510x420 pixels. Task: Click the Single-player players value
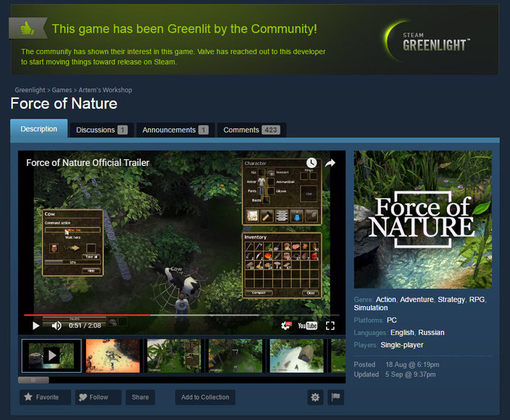pyautogui.click(x=402, y=345)
